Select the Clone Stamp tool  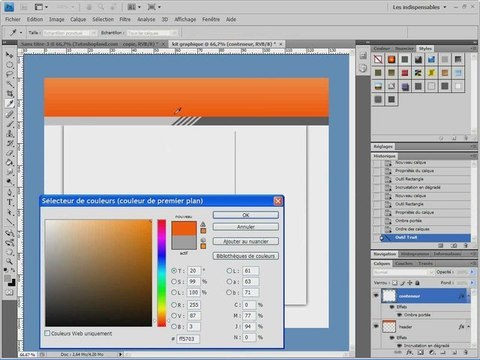pyautogui.click(x=10, y=134)
